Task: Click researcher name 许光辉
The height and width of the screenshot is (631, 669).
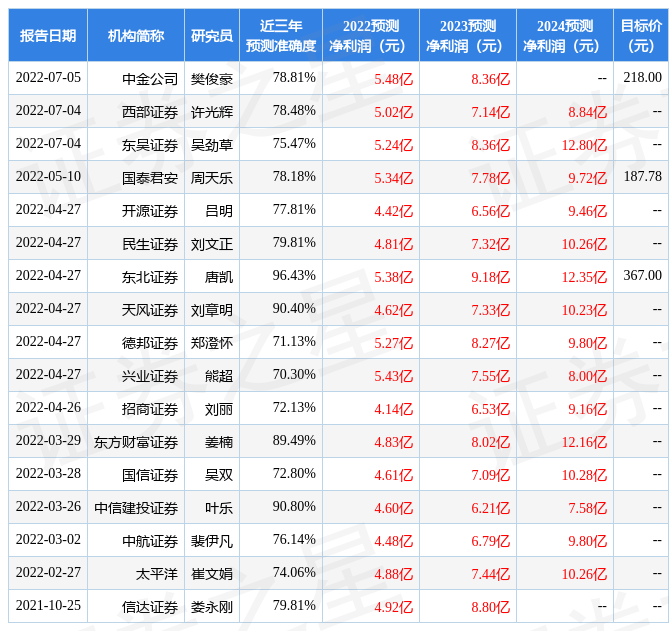Action: pyautogui.click(x=212, y=112)
